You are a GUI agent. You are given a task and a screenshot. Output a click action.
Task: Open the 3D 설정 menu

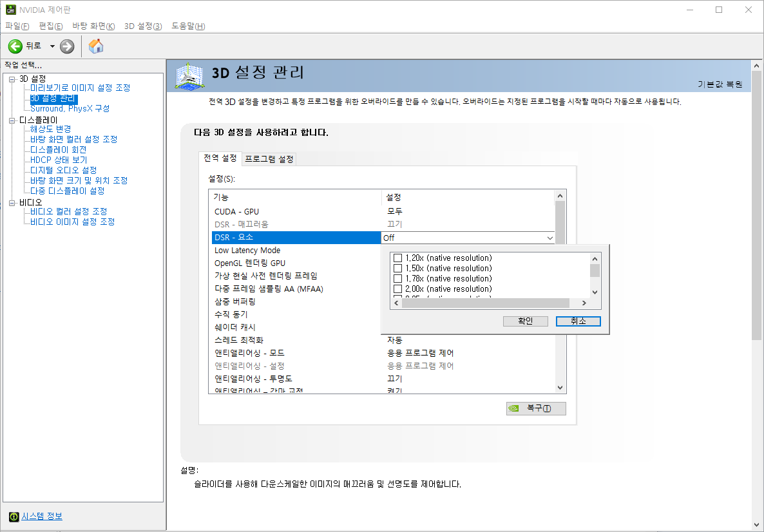(x=143, y=26)
